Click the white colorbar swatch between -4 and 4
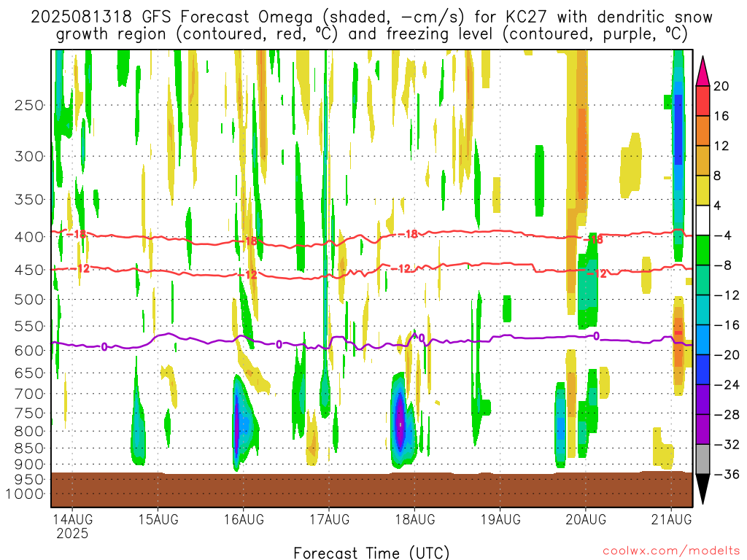This screenshot has height=560, width=747. tap(703, 220)
